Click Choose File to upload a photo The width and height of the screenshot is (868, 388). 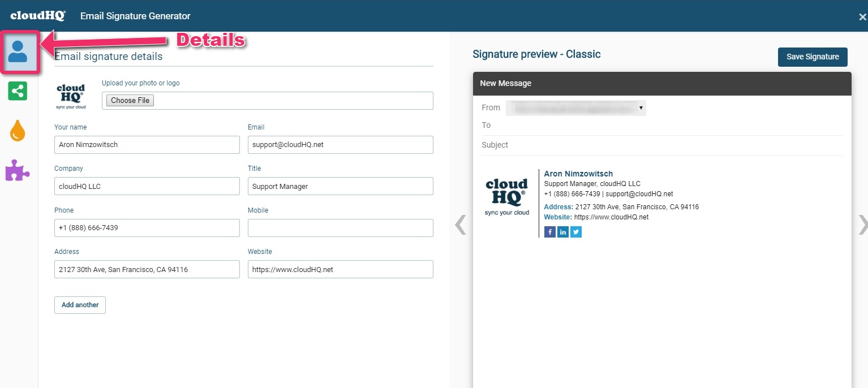pos(129,100)
